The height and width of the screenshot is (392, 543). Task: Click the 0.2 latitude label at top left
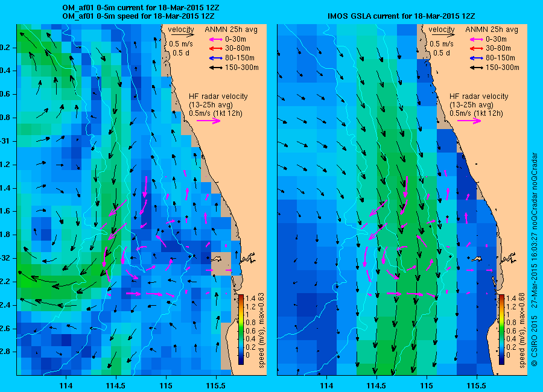pyautogui.click(x=5, y=48)
